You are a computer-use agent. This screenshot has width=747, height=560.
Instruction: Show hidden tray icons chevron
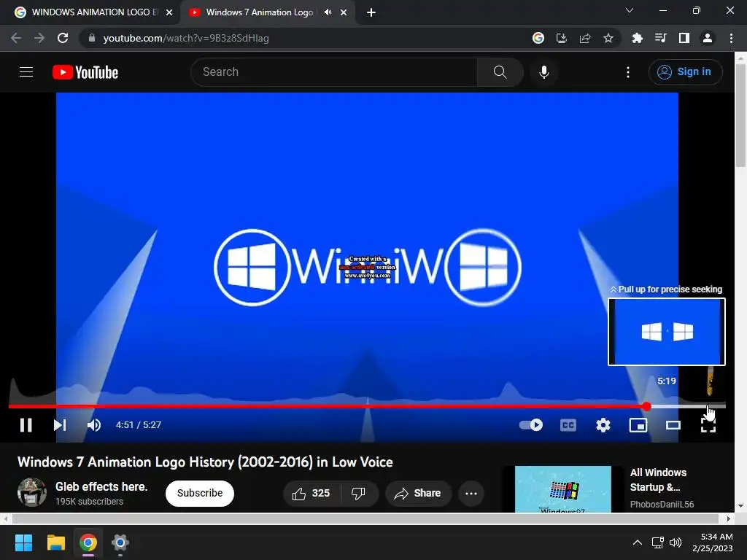[638, 542]
